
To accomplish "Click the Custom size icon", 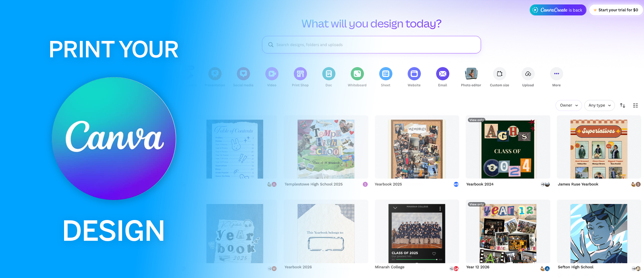I will tap(499, 74).
